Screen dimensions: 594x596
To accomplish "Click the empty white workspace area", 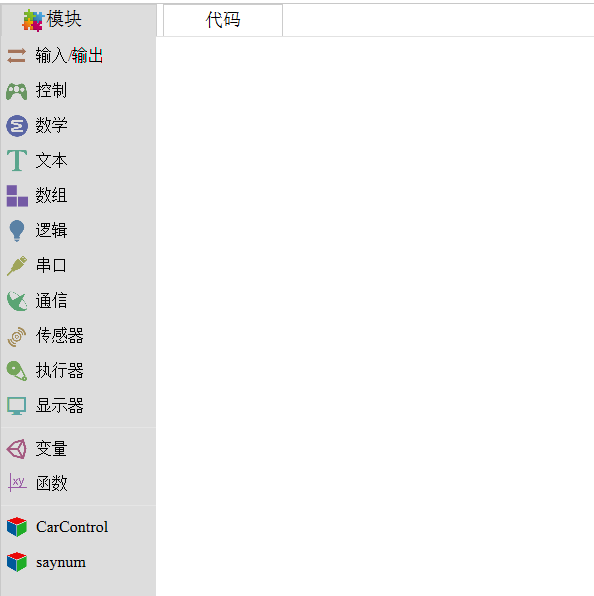I will (375, 316).
